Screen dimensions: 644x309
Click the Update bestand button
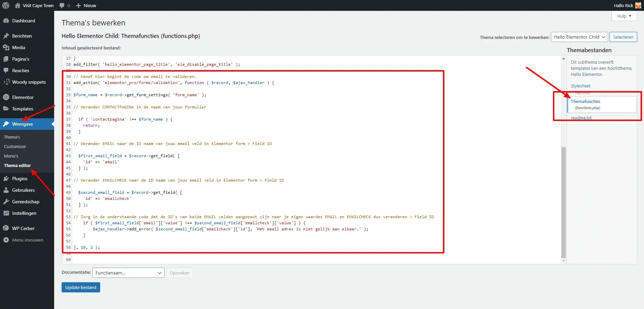click(81, 287)
